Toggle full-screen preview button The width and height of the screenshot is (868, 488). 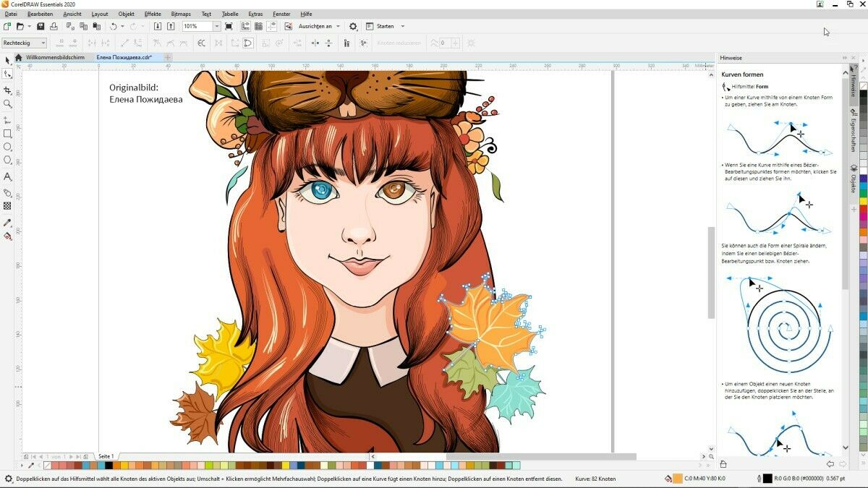[x=229, y=27]
